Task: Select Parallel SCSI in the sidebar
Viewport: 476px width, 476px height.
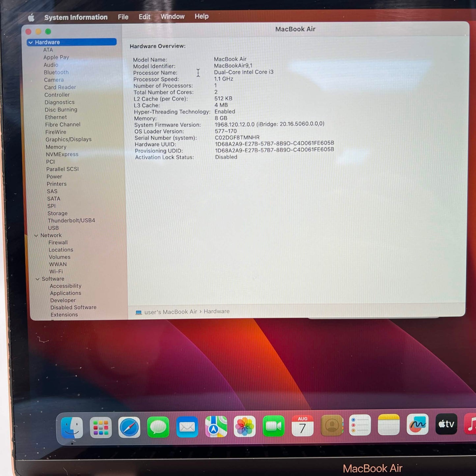Action: (62, 169)
